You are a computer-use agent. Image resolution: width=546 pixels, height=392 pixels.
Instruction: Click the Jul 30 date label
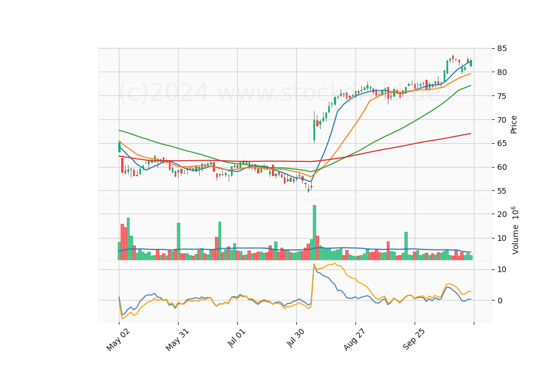pyautogui.click(x=296, y=338)
